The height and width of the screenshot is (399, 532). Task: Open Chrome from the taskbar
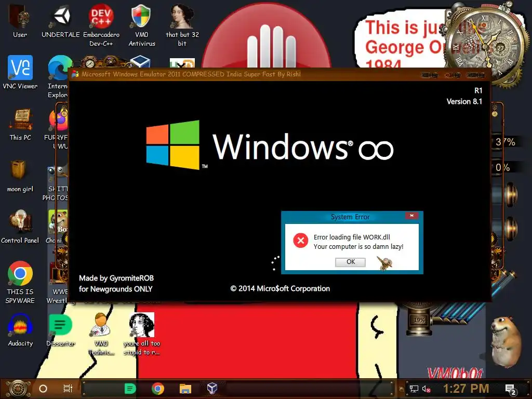[158, 389]
